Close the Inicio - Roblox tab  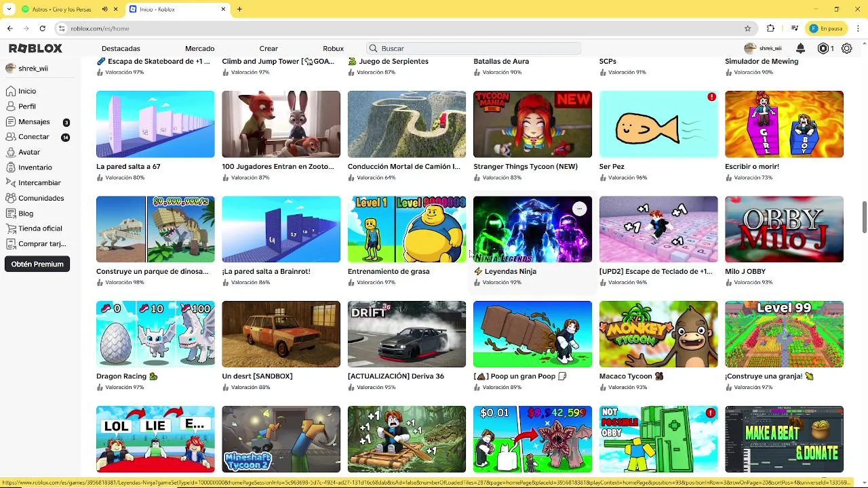(x=223, y=9)
